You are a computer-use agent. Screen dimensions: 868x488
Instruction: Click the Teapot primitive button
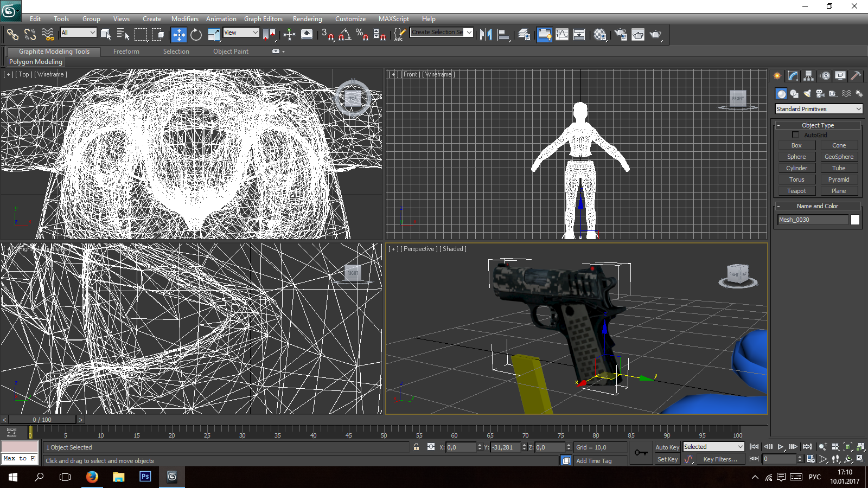[x=796, y=191]
